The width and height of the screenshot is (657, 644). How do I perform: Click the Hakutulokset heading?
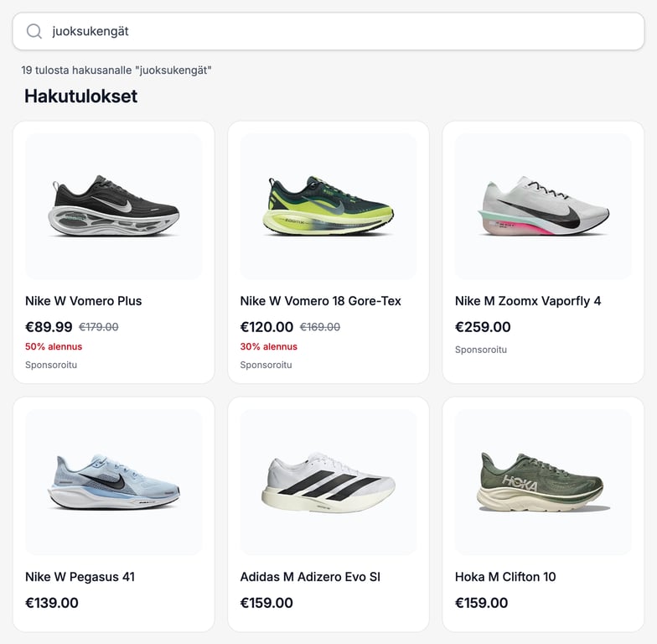pos(80,96)
